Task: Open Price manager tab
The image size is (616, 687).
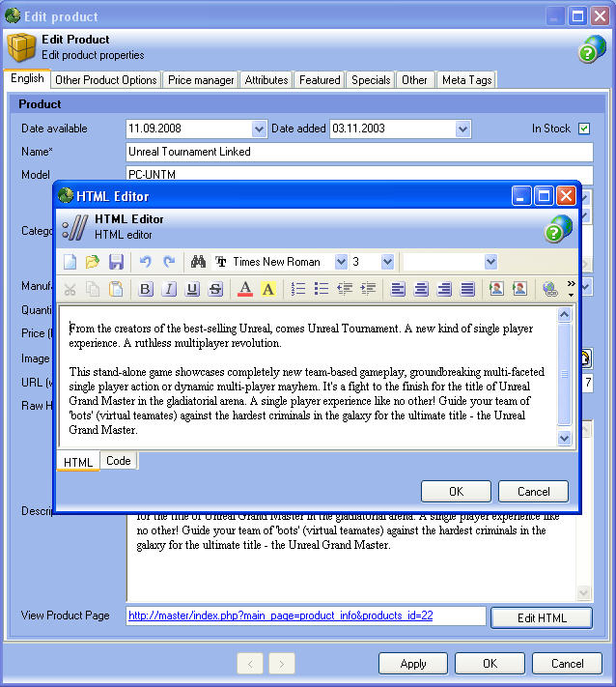Action: coord(201,80)
